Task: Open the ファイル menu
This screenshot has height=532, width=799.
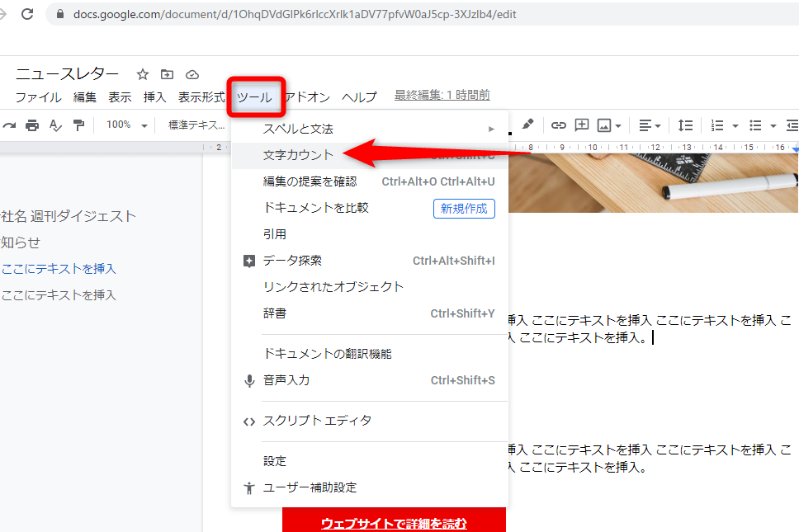Action: [38, 97]
